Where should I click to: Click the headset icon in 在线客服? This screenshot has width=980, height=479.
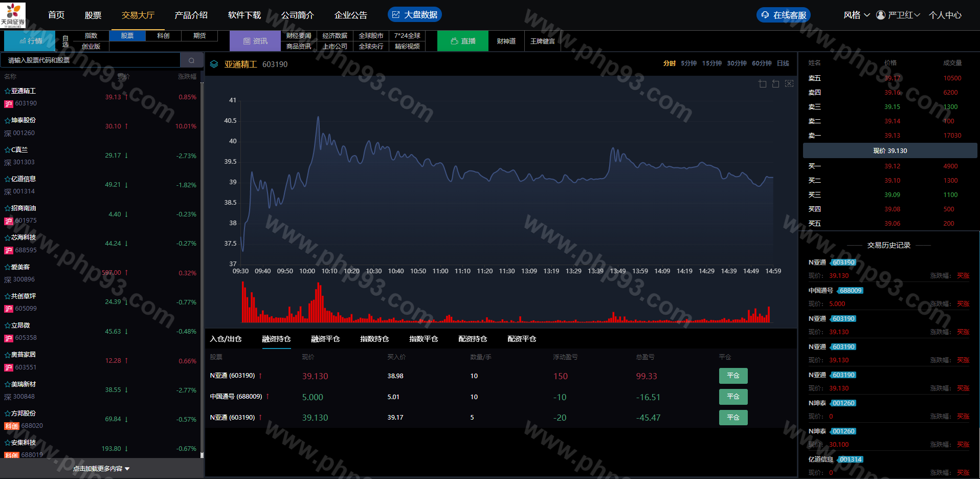coord(765,15)
